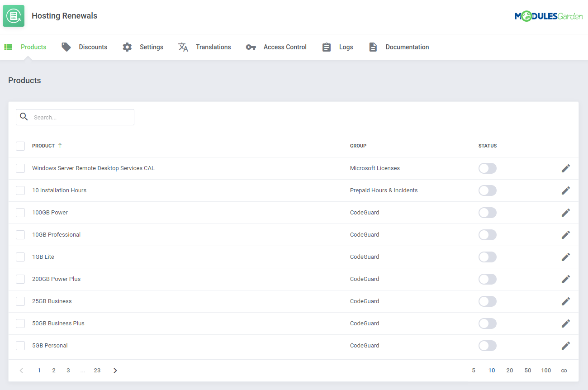Toggle status switch for 10 Installation Hours
Image resolution: width=588 pixels, height=390 pixels.
click(x=488, y=190)
